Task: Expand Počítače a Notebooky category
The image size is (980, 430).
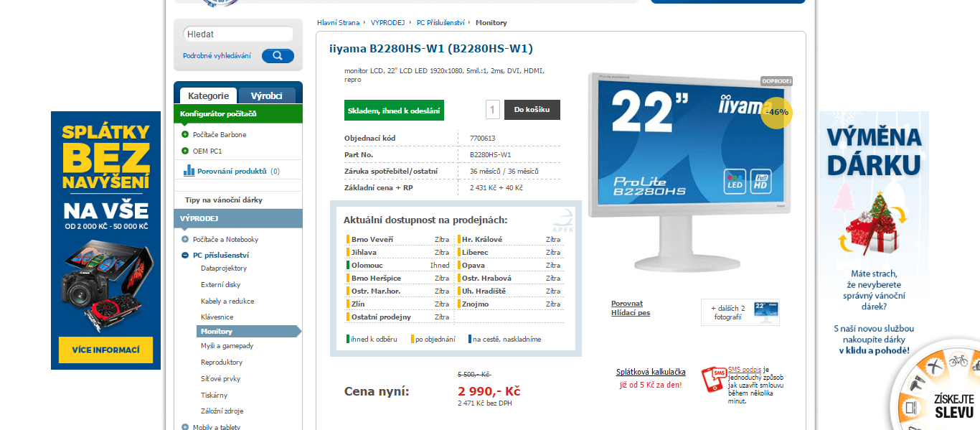Action: pos(185,240)
